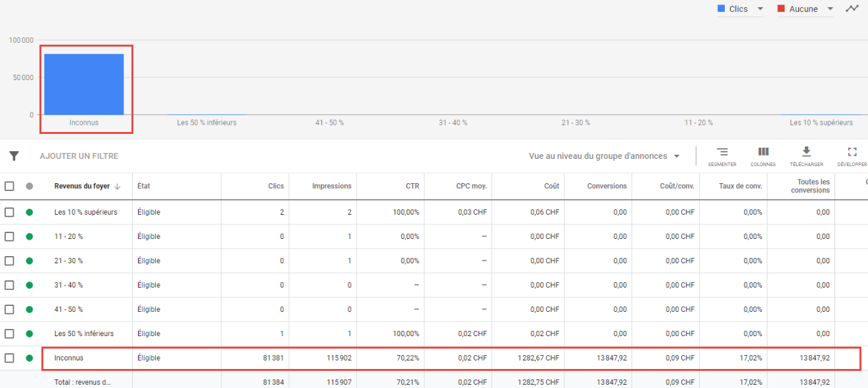Click green status dot for 11 - 20 % row
The image size is (868, 388).
coord(29,236)
